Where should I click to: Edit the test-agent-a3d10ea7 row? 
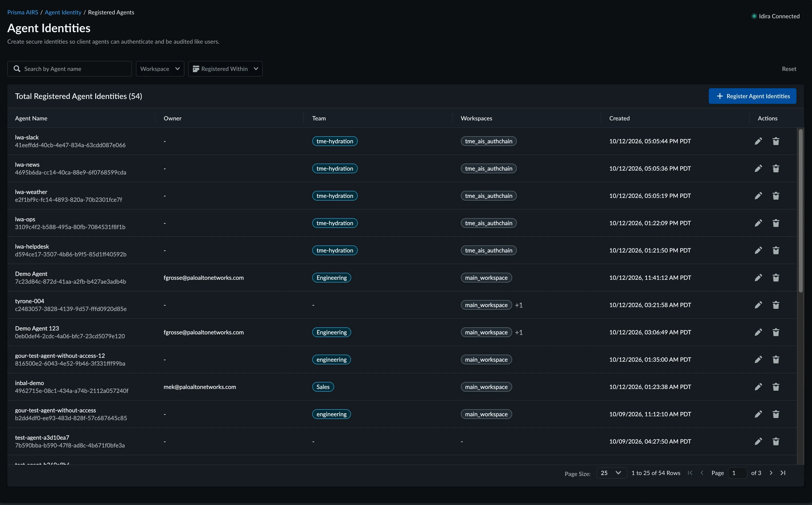pos(758,442)
